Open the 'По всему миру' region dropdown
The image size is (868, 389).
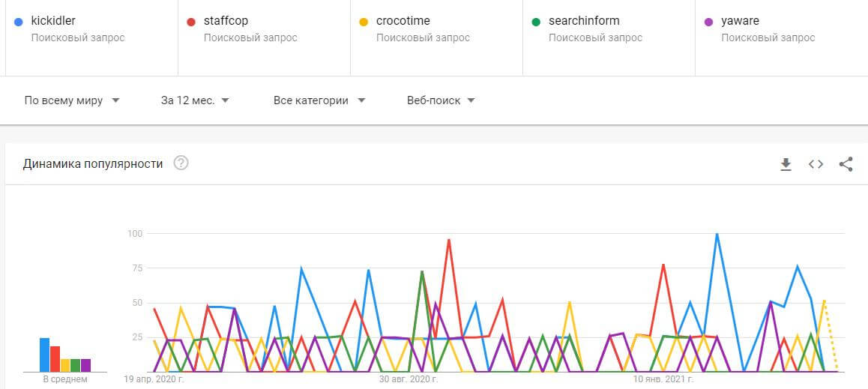point(72,100)
